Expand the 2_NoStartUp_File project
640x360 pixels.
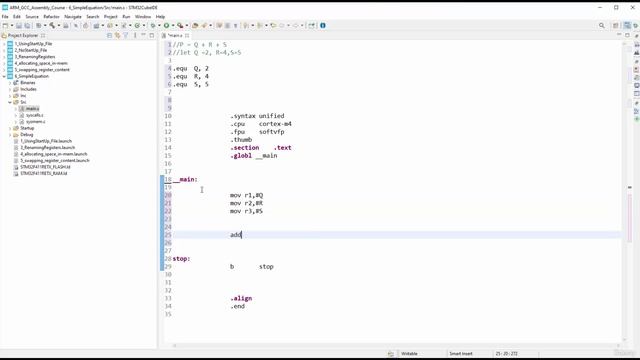(x=4, y=50)
